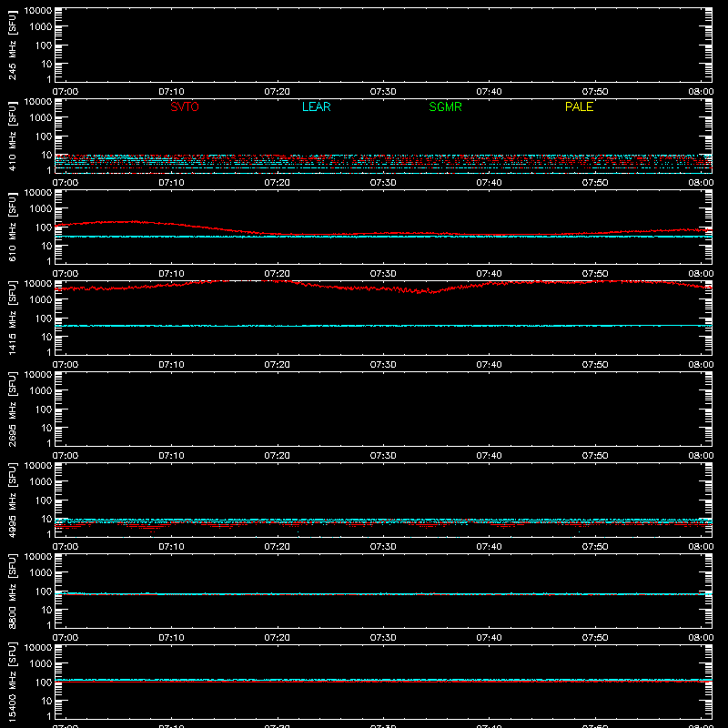
Task: Click the noisy data band in 410 MHz panel
Action: (x=383, y=164)
